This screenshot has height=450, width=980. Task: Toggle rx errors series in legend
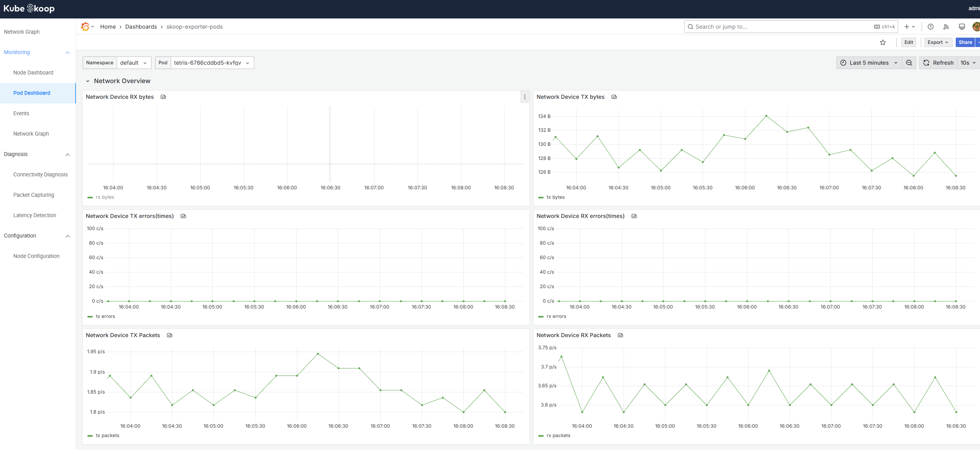[x=556, y=316]
